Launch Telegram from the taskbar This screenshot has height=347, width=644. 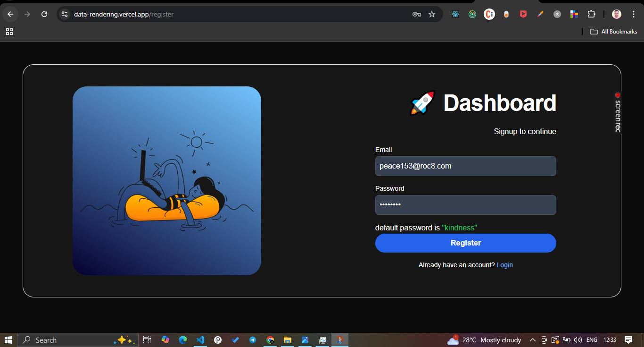click(x=253, y=339)
